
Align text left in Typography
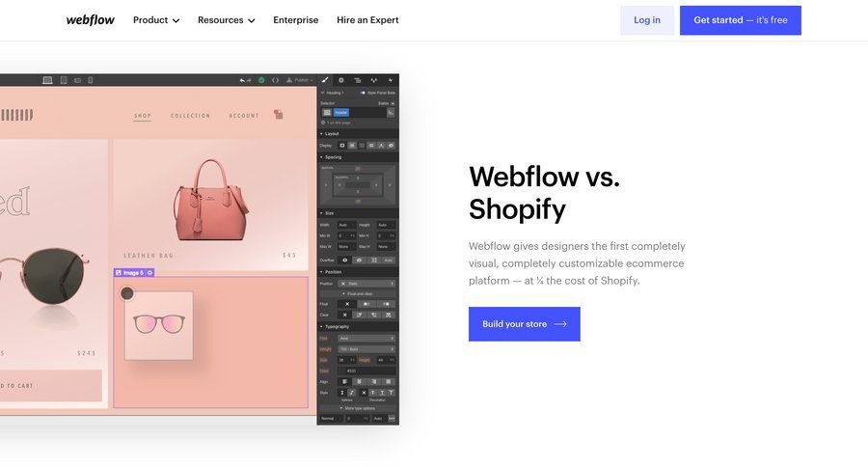pos(344,382)
